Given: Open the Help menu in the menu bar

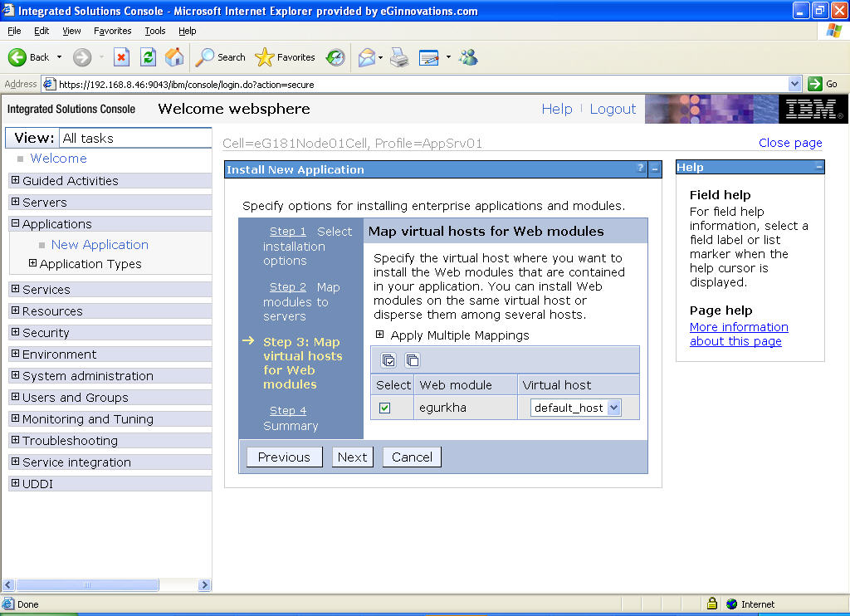Looking at the screenshot, I should [188, 31].
